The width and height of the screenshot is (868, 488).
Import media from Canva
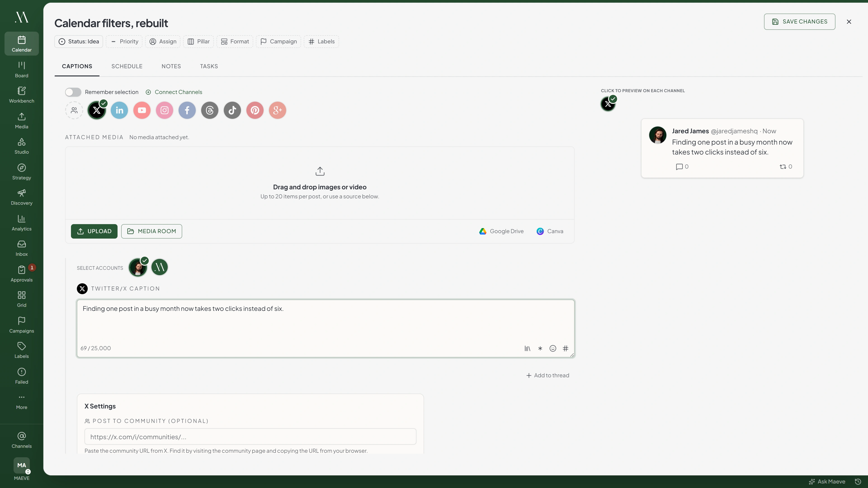(550, 231)
